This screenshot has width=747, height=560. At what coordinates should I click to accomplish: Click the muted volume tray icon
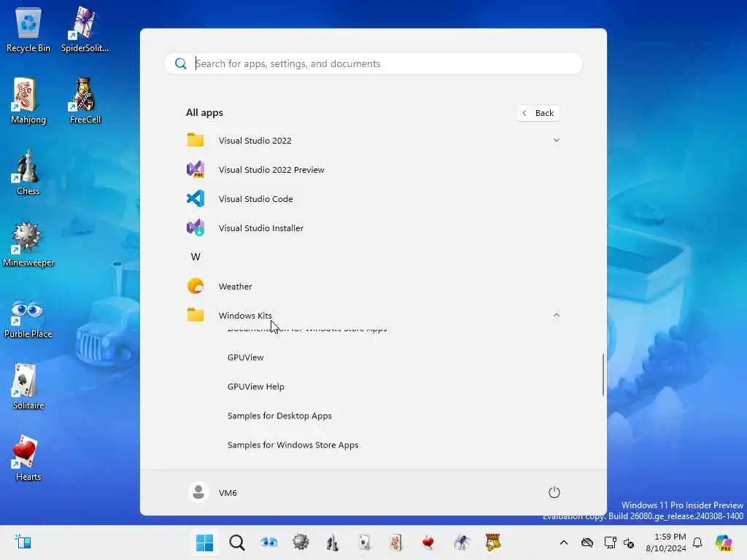[629, 542]
